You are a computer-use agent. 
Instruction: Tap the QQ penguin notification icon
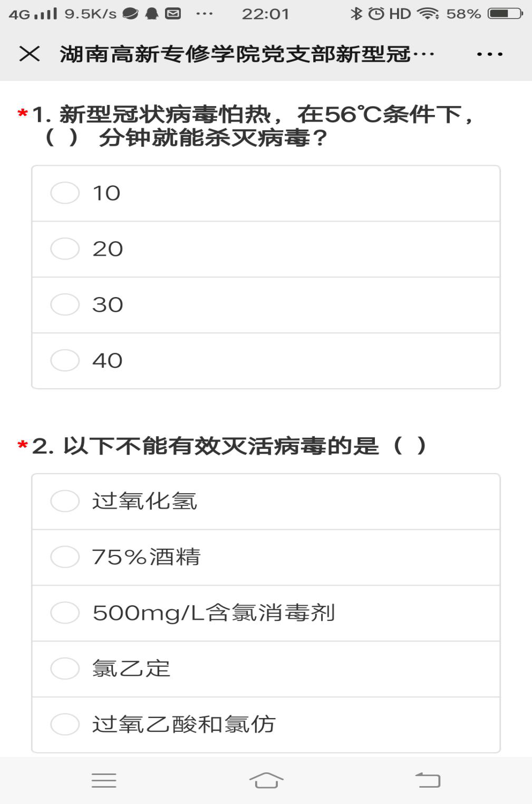coord(152,14)
